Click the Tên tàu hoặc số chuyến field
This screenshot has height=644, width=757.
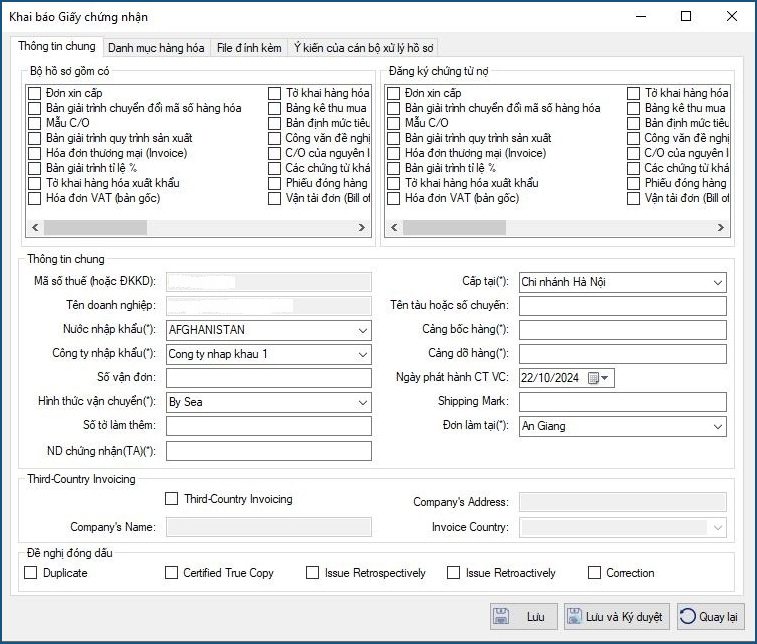pyautogui.click(x=623, y=306)
